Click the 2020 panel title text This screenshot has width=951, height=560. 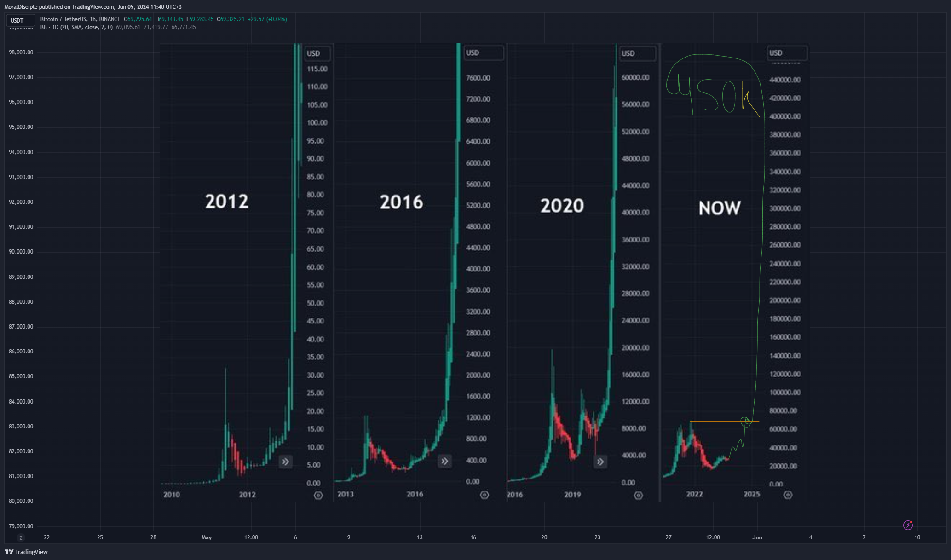pos(562,206)
